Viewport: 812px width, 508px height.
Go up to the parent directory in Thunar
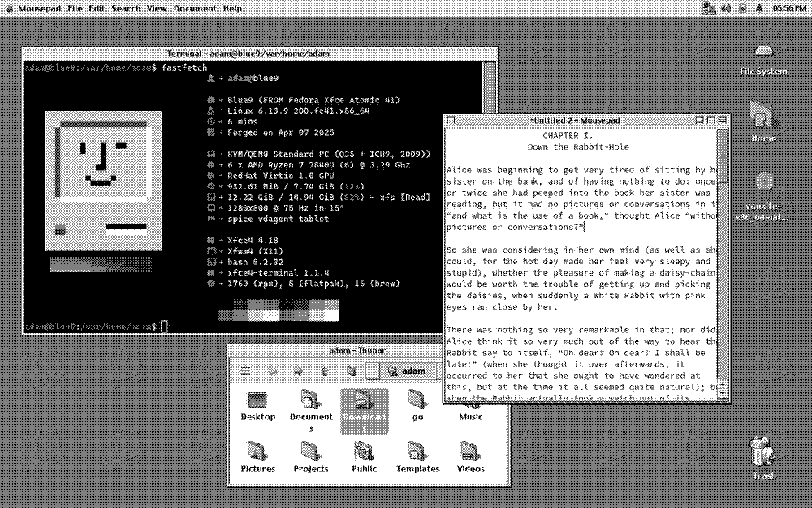point(323,370)
